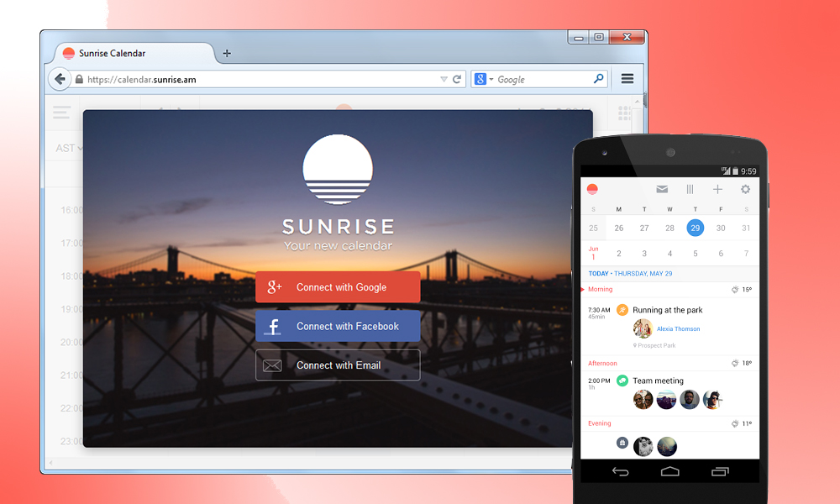Screen dimensions: 840x504
Task: Expand the URL bar history dropdown arrow
Action: [444, 79]
